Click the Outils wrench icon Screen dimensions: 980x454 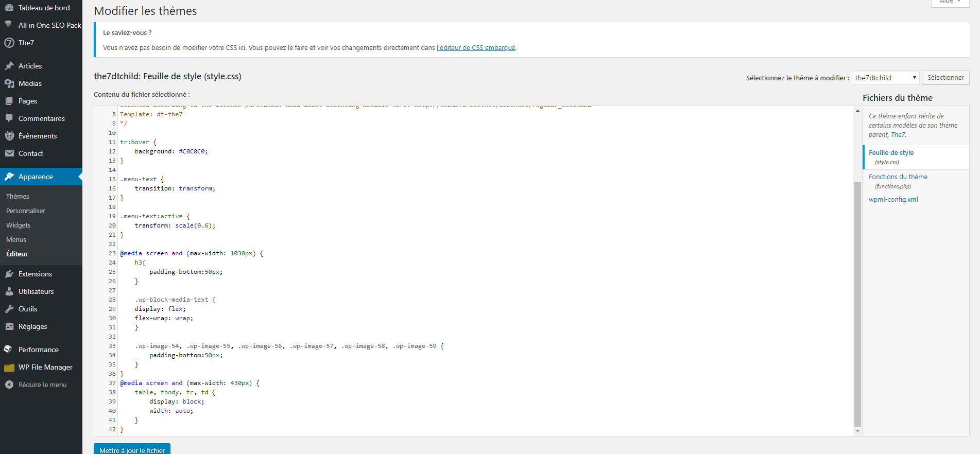[x=9, y=309]
